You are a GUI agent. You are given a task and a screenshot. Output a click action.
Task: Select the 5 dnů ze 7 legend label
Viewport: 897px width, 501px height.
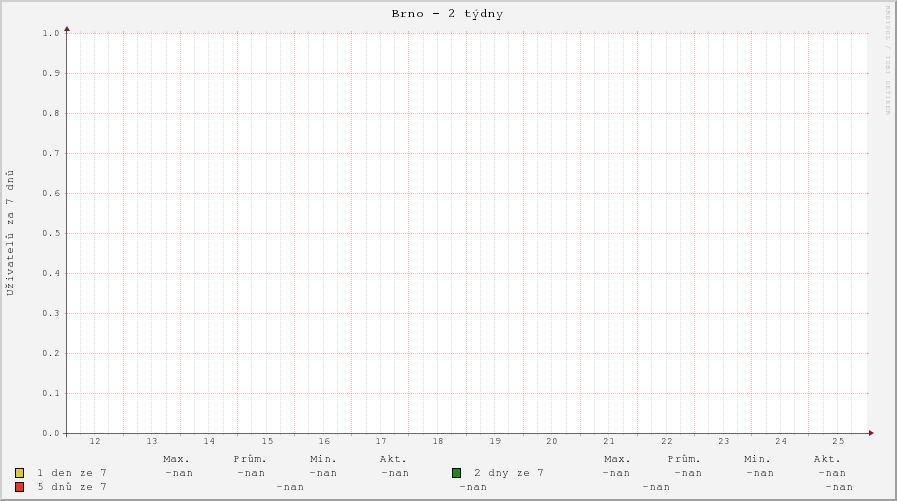pyautogui.click(x=71, y=487)
